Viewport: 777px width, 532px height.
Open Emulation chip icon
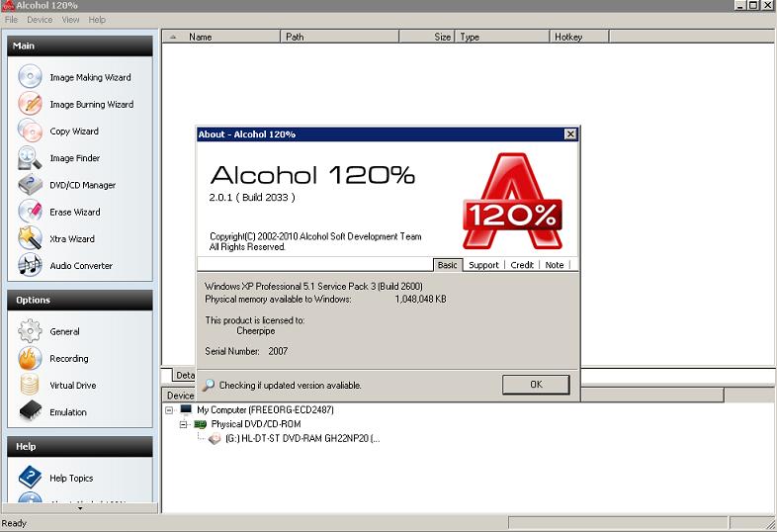click(31, 411)
